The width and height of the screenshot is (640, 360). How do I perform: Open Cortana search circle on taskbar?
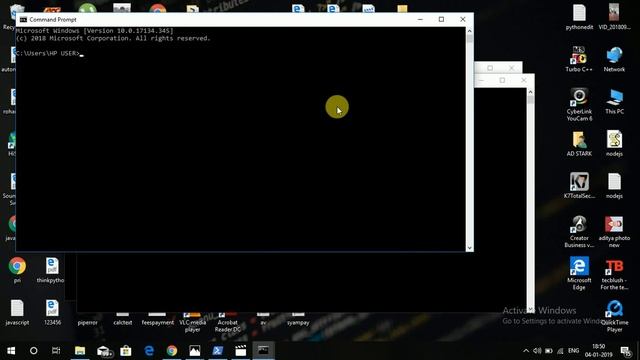(x=33, y=351)
